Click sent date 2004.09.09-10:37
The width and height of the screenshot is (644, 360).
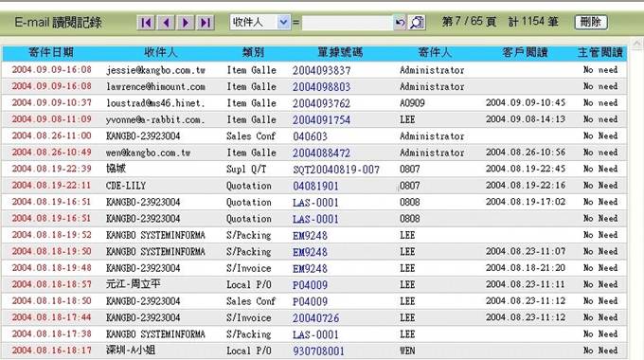click(52, 102)
